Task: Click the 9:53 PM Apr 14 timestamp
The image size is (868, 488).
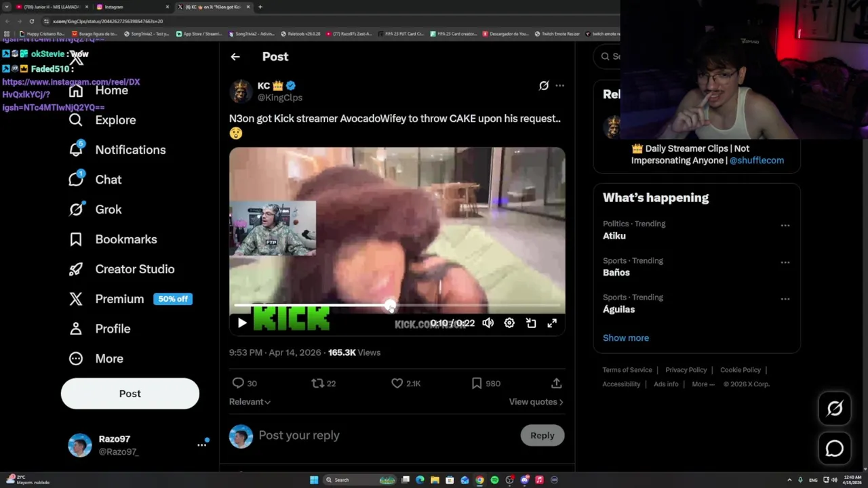Action: click(275, 352)
